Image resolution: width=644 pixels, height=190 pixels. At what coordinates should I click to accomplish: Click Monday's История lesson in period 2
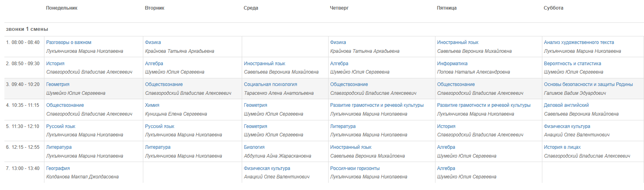pyautogui.click(x=55, y=64)
